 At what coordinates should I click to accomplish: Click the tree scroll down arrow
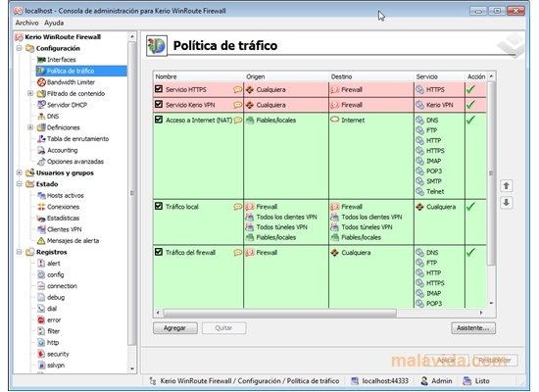[x=132, y=368]
